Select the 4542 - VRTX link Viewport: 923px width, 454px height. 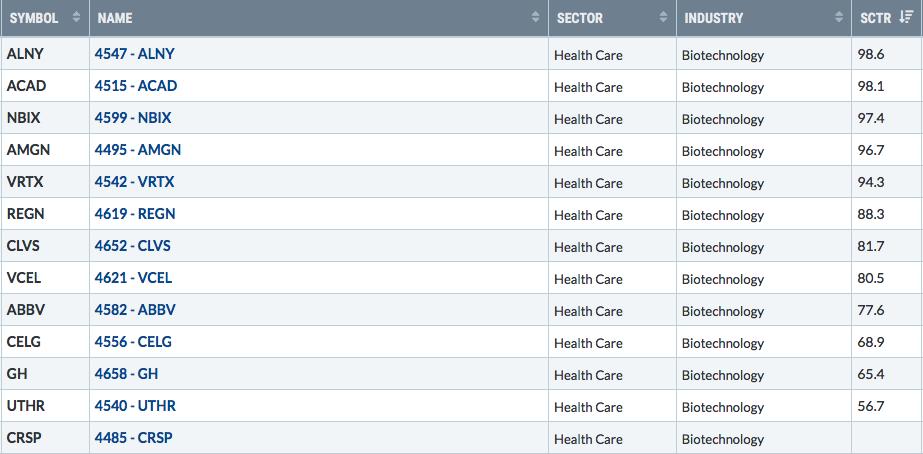click(134, 182)
